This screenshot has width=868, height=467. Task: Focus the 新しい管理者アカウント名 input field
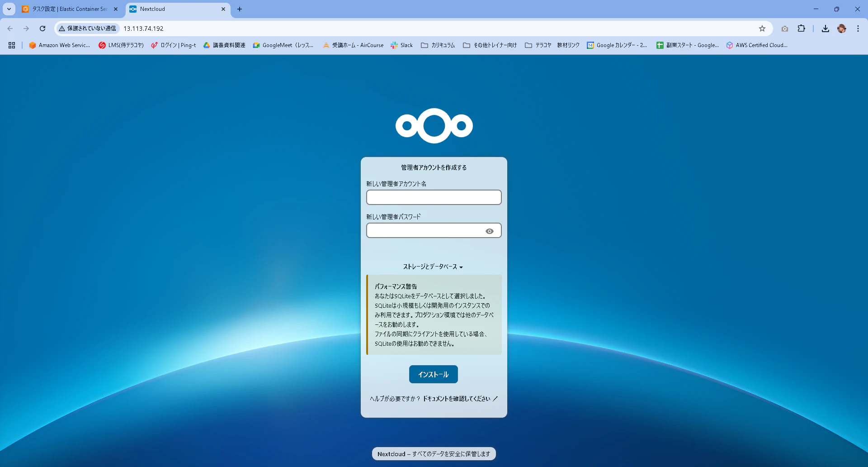coord(434,197)
